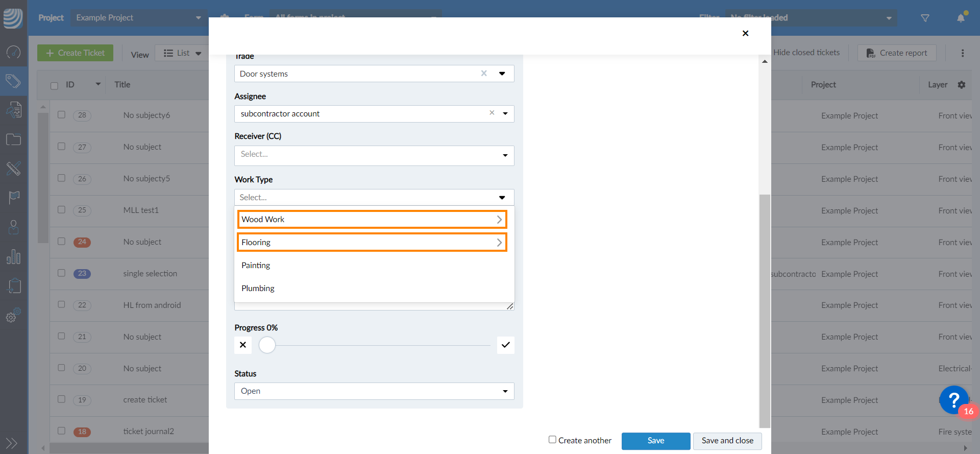This screenshot has width=980, height=454.
Task: Open the folder icon in sidebar
Action: tap(13, 139)
